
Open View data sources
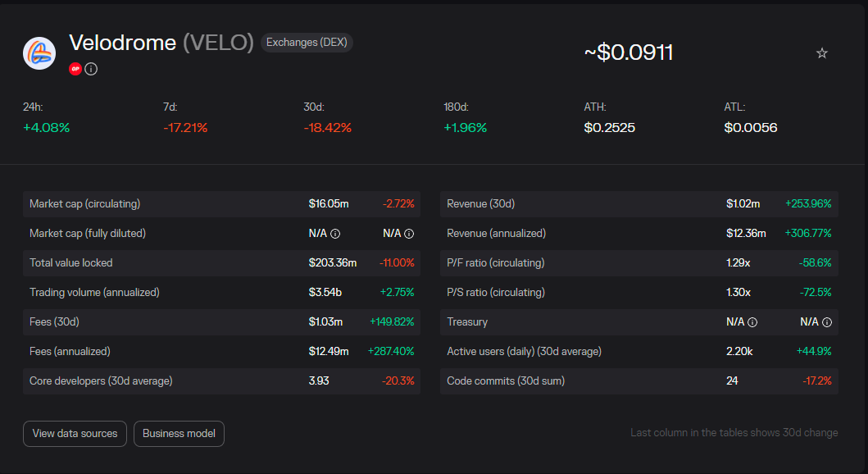[75, 434]
